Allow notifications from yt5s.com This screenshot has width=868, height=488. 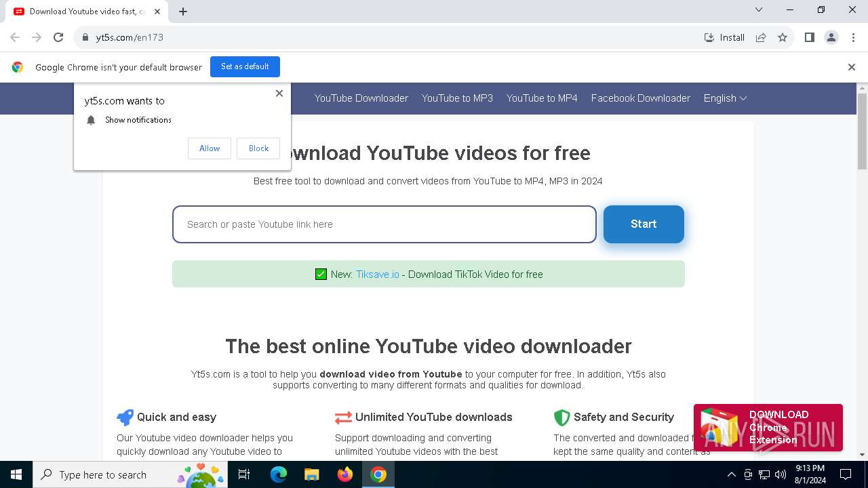click(x=210, y=148)
